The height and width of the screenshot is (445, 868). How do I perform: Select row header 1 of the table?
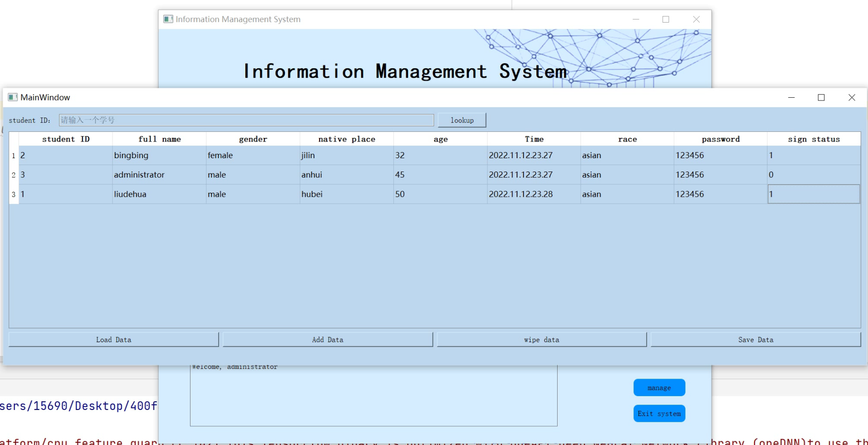[14, 155]
